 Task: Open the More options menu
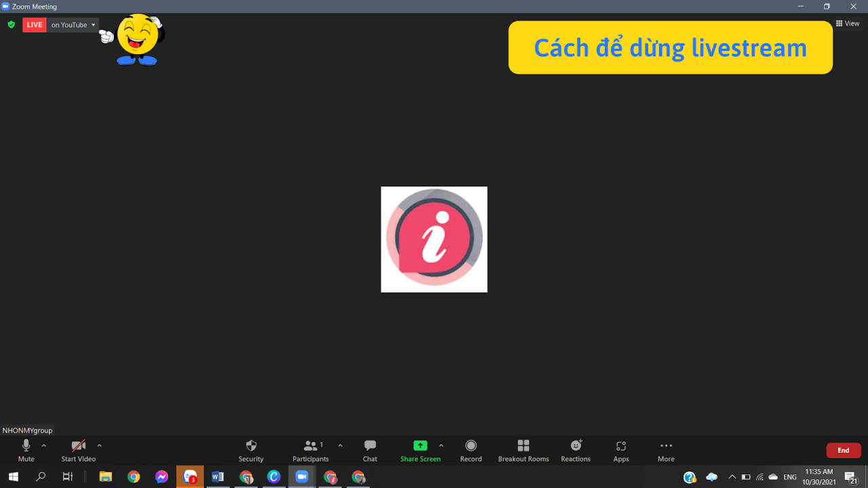665,449
